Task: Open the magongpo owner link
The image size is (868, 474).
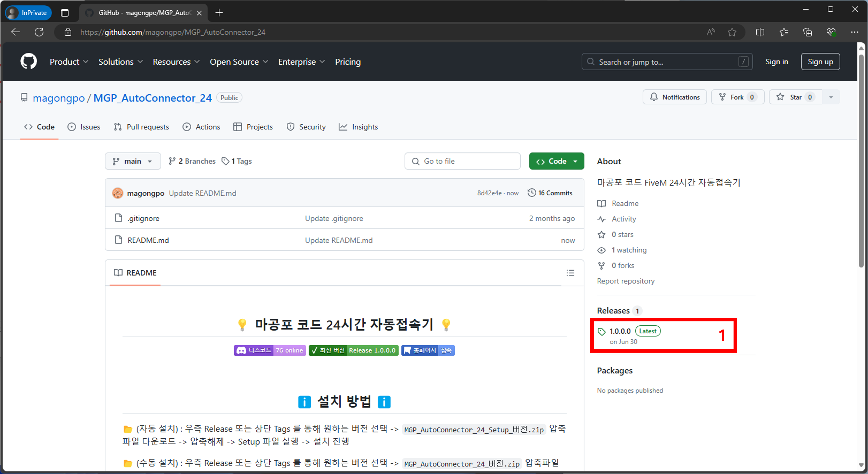Action: (x=59, y=98)
